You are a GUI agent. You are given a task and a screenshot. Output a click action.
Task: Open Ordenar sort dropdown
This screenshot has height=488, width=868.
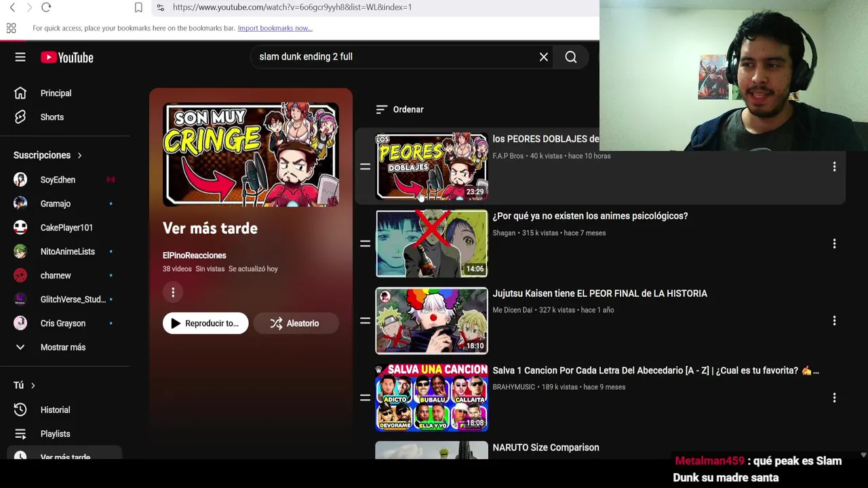point(400,109)
